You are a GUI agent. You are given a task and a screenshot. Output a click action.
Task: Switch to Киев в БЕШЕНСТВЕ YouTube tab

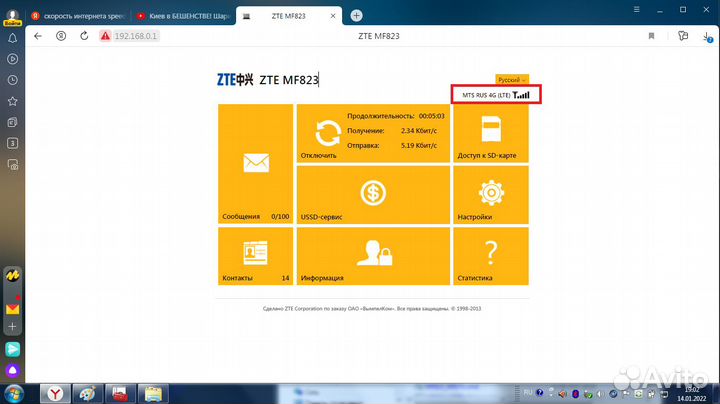(x=183, y=16)
